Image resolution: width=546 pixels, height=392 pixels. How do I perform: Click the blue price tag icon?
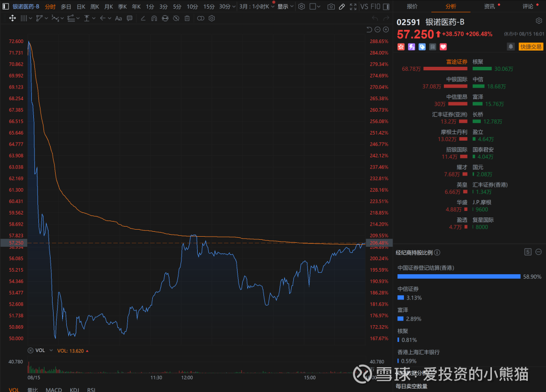pyautogui.click(x=422, y=47)
